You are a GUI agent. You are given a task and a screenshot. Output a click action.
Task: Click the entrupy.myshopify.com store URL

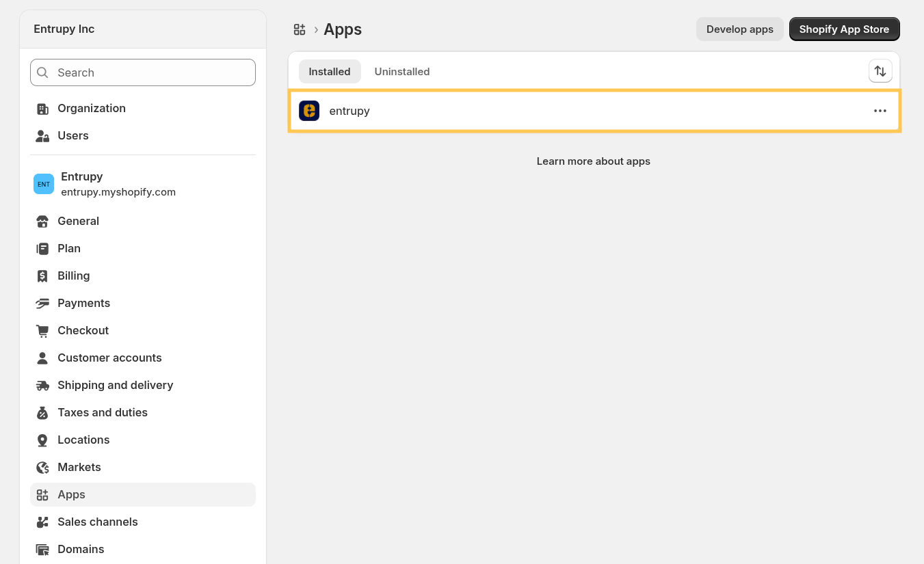point(118,192)
